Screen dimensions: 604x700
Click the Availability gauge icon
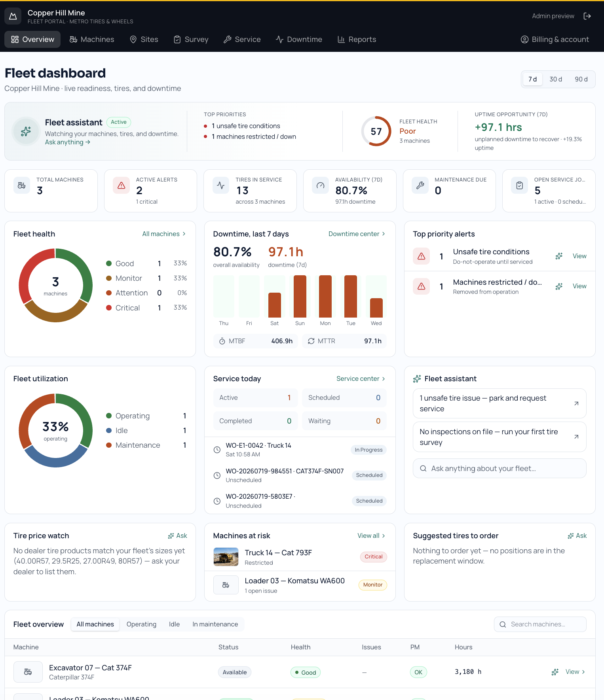(321, 185)
